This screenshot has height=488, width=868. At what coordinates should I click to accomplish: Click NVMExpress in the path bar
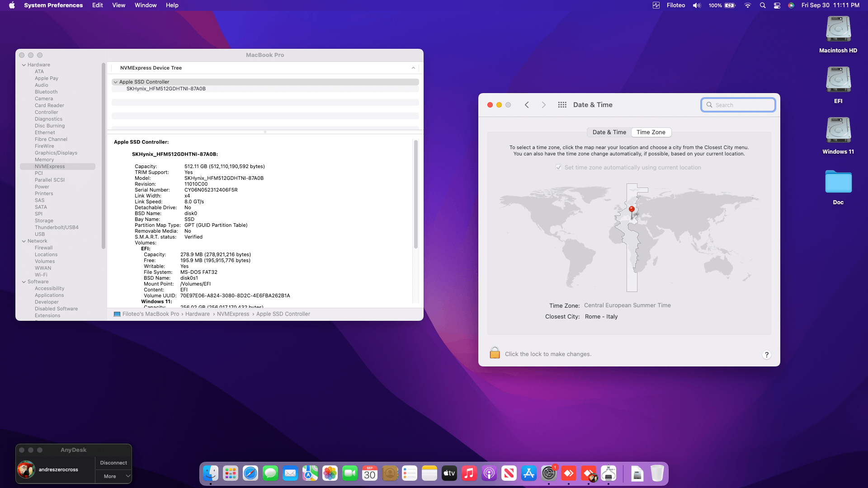coord(233,314)
